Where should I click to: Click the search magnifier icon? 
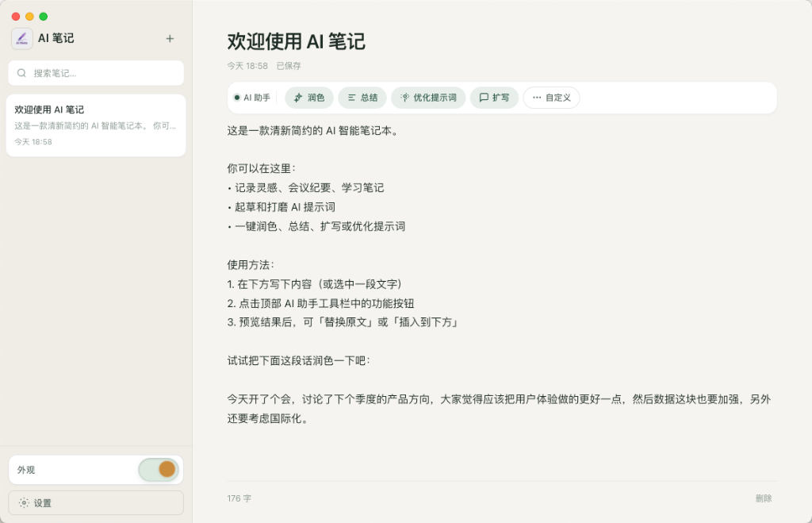click(x=21, y=73)
